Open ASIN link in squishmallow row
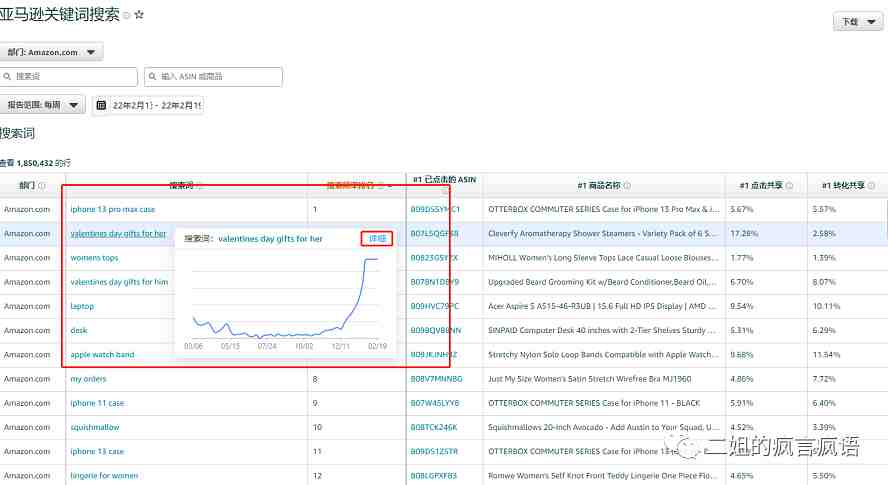This screenshot has height=485, width=888. click(434, 427)
